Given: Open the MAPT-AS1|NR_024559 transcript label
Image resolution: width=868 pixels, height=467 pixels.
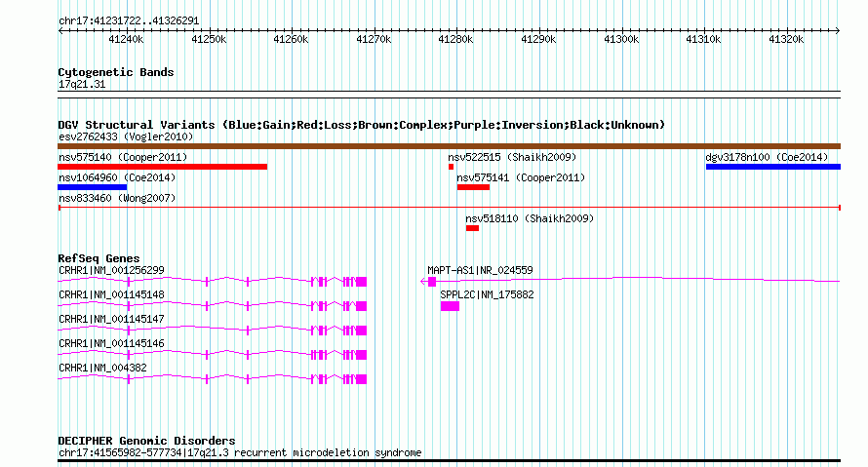Looking at the screenshot, I should pyautogui.click(x=480, y=271).
